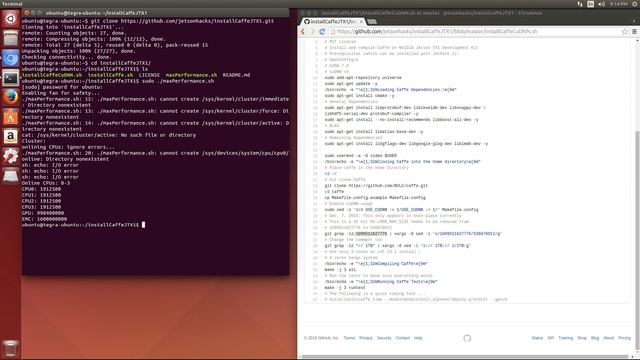Open the Terms link in the footer

(349, 338)
